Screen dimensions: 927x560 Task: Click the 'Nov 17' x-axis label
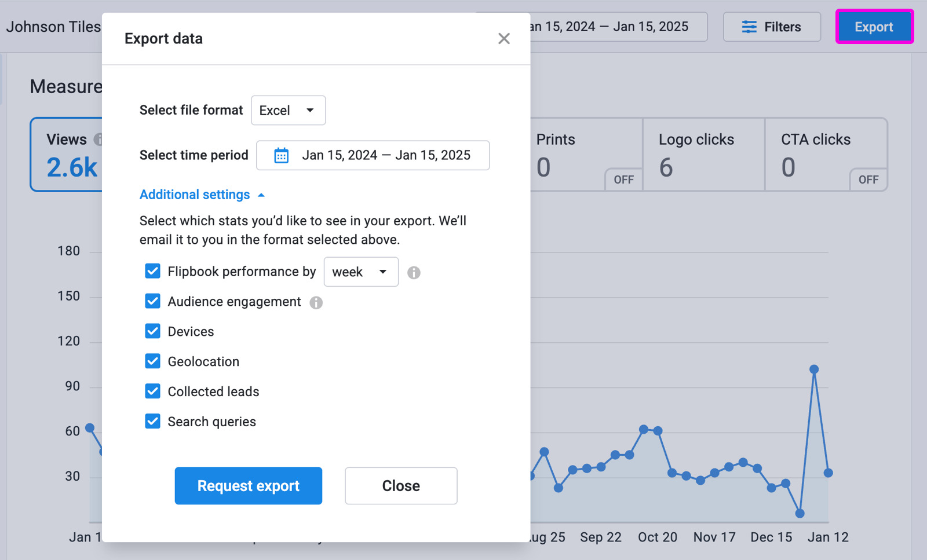click(714, 537)
